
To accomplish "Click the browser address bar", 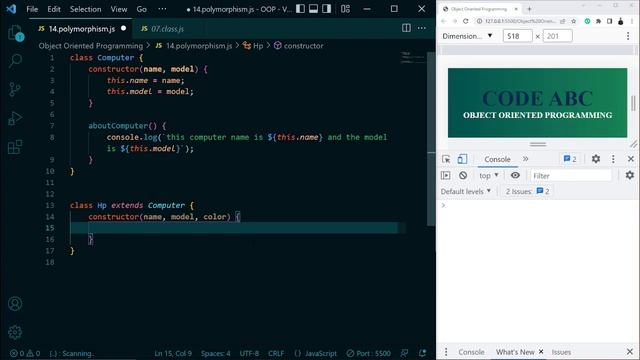I will point(520,21).
